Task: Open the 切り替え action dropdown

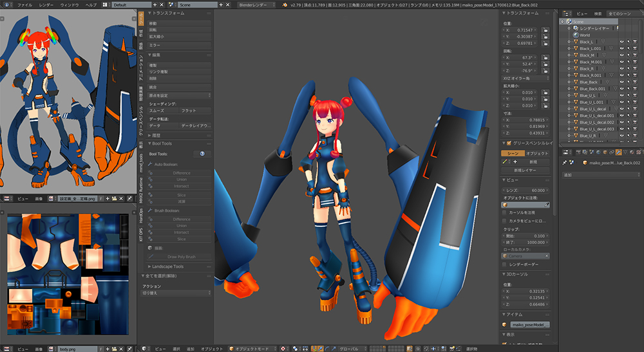Action: pyautogui.click(x=176, y=293)
